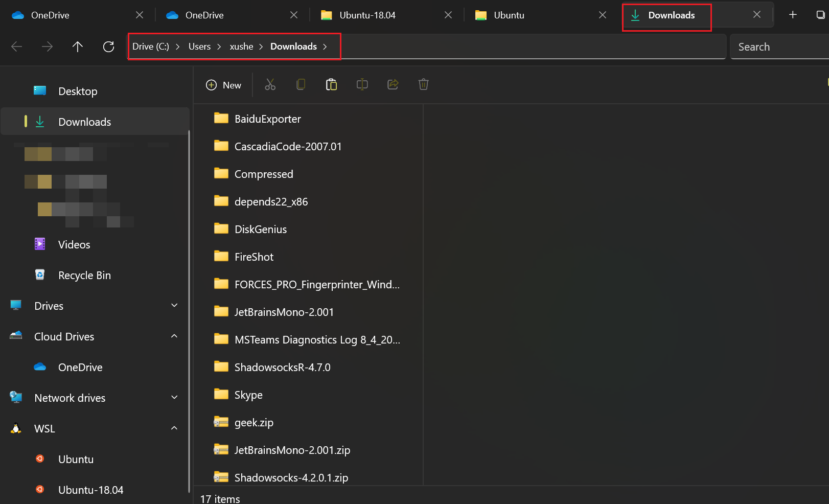The height and width of the screenshot is (504, 829).
Task: Click the Rename toolbar icon
Action: coord(362,84)
